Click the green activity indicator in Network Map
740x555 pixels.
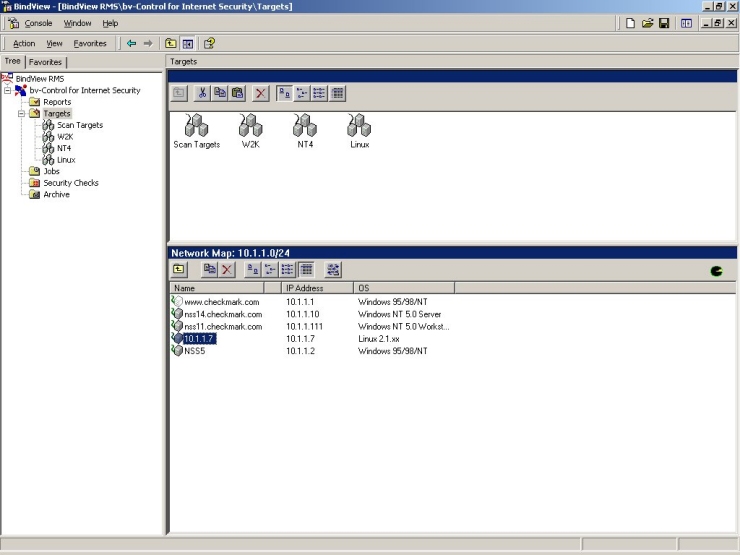pyautogui.click(x=716, y=271)
